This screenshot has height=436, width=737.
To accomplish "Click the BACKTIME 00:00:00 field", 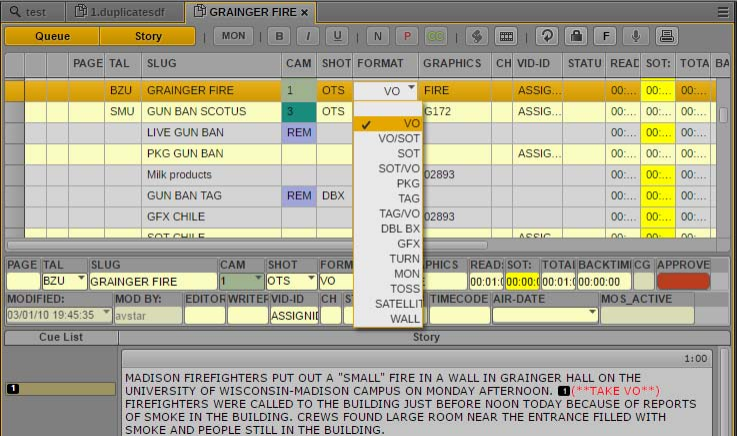I will (604, 281).
